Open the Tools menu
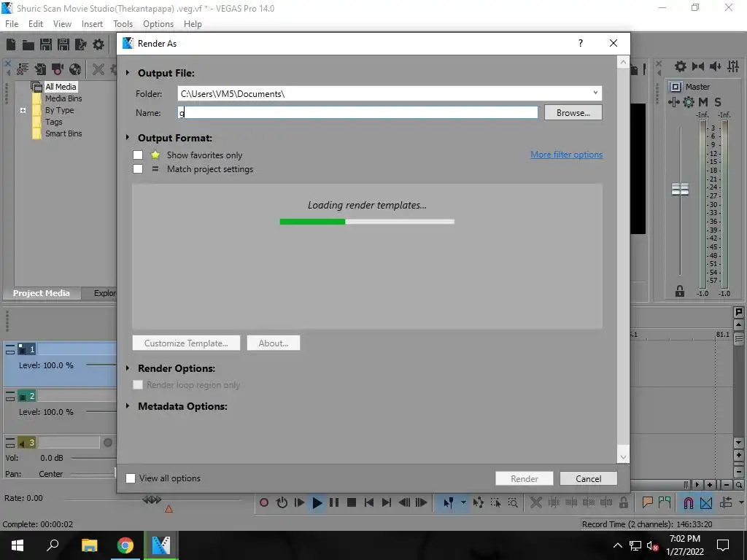The image size is (747, 560). tap(123, 24)
